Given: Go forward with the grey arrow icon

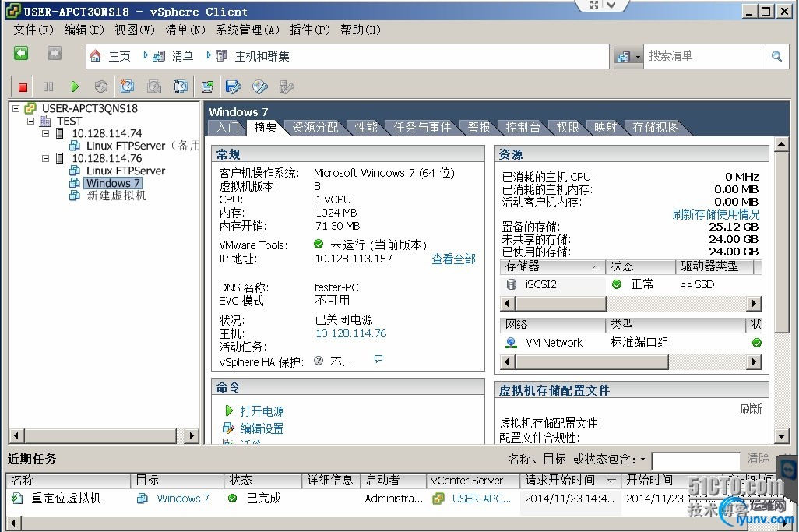Looking at the screenshot, I should [54, 53].
